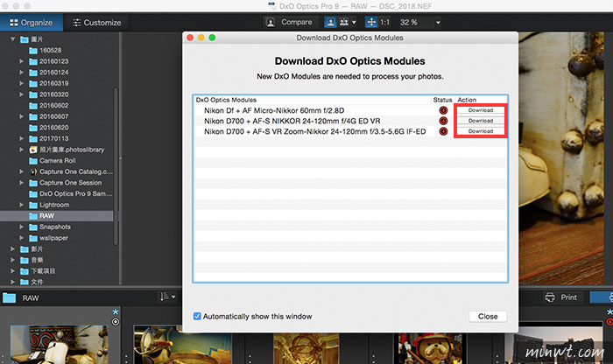Expand the 20160319 folder
Image resolution: width=613 pixels, height=364 pixels.
tap(22, 83)
